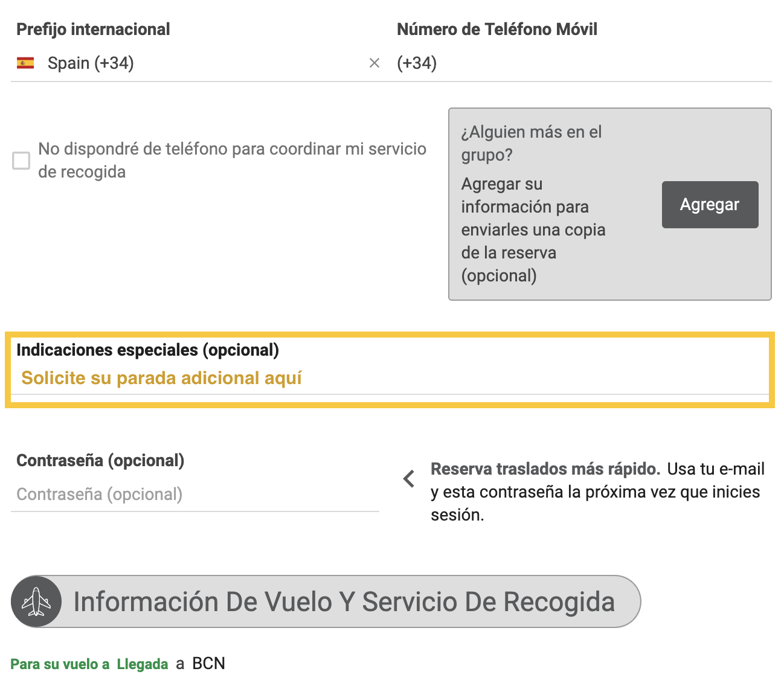This screenshot has height=686, width=784.
Task: Click the 'Para su vuelo a' text
Action: click(x=60, y=664)
